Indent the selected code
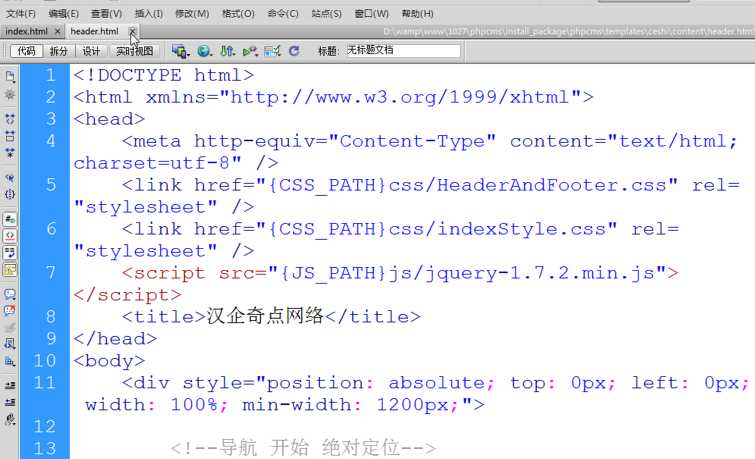Image resolution: width=755 pixels, height=459 pixels. point(10,385)
